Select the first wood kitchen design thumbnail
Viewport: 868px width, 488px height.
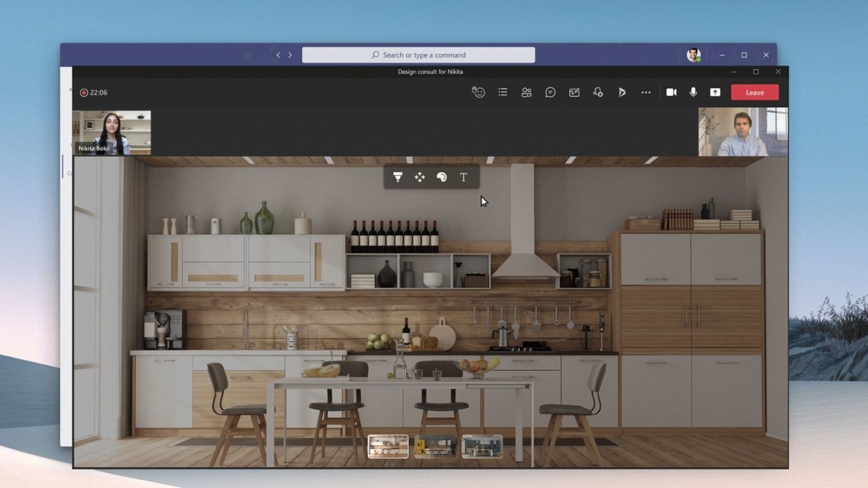pyautogui.click(x=388, y=446)
